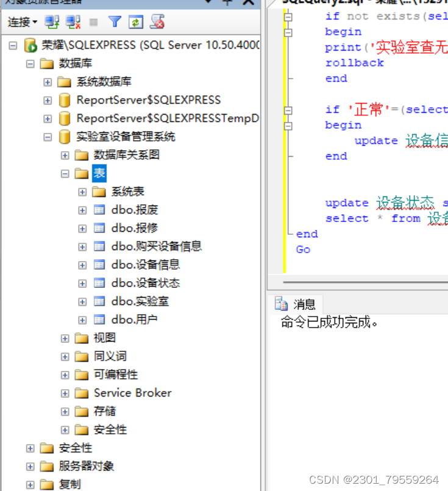Collapse the 实验室设备管理系统 database
Image resolution: width=448 pixels, height=491 pixels.
tap(48, 137)
